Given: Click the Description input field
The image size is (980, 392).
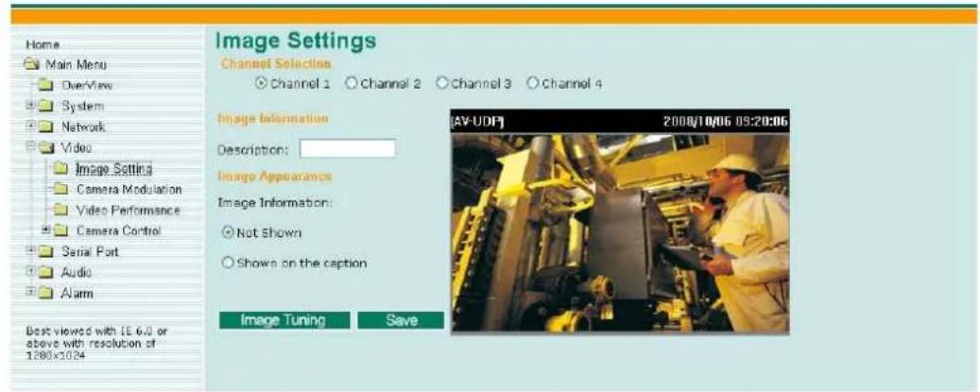Looking at the screenshot, I should (348, 148).
